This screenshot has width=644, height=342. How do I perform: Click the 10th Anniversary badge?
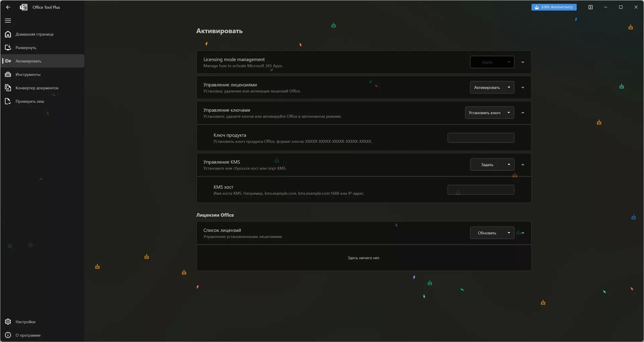coord(554,7)
